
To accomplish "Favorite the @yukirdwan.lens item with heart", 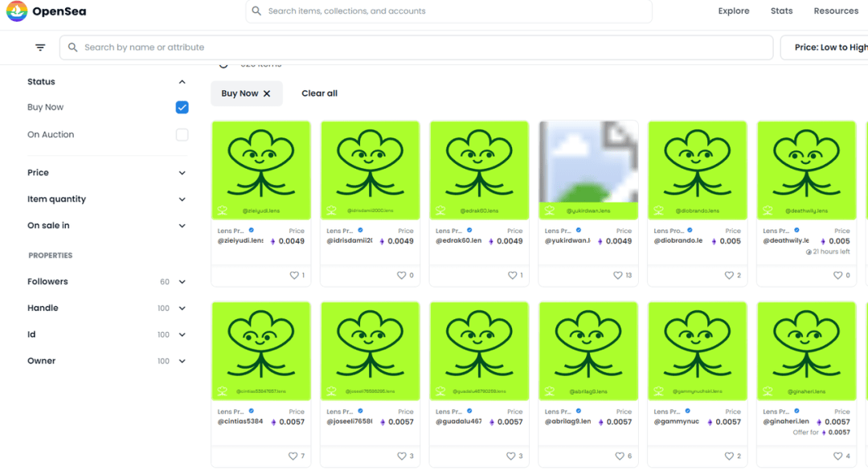I will 617,276.
